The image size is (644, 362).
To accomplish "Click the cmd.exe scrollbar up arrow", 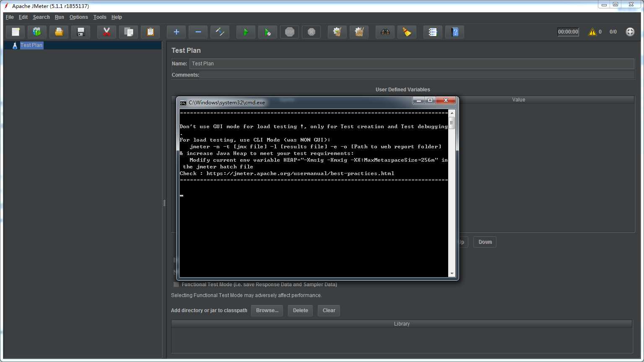I will pyautogui.click(x=452, y=113).
